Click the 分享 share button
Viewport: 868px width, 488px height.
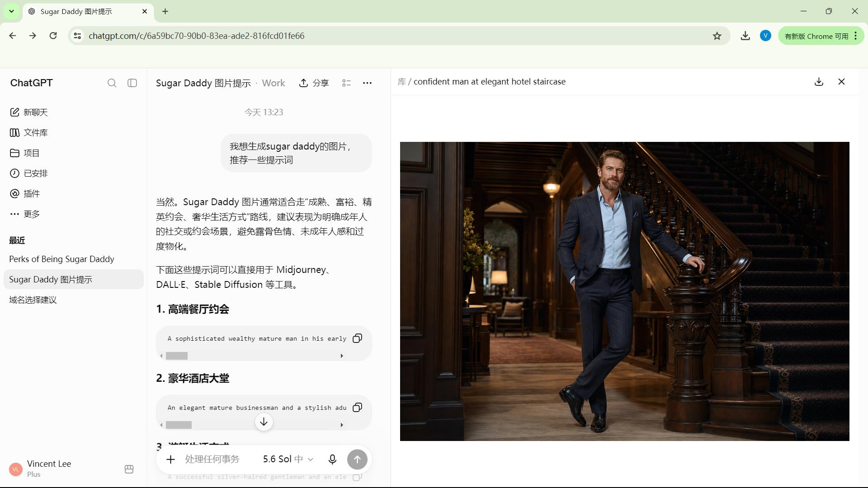(x=314, y=83)
